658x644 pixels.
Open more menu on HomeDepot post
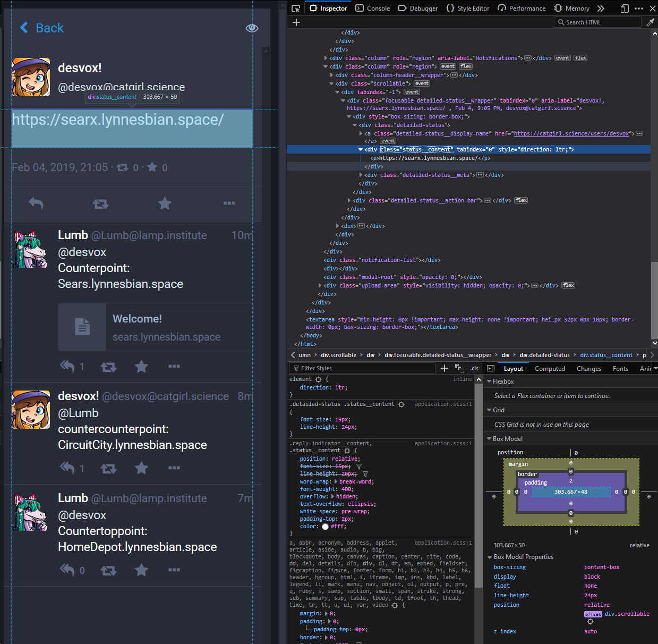pyautogui.click(x=174, y=570)
